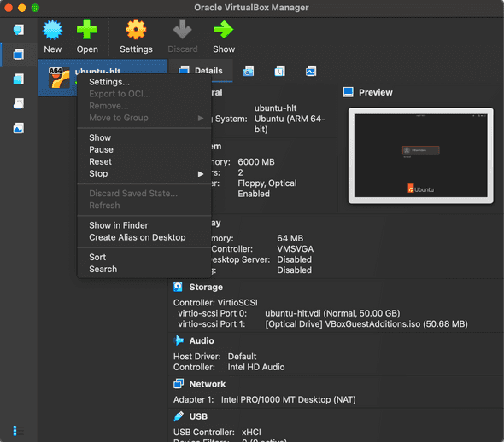This screenshot has width=504, height=442.
Task: Switch to the Activity monitor tab icon
Action: [311, 71]
